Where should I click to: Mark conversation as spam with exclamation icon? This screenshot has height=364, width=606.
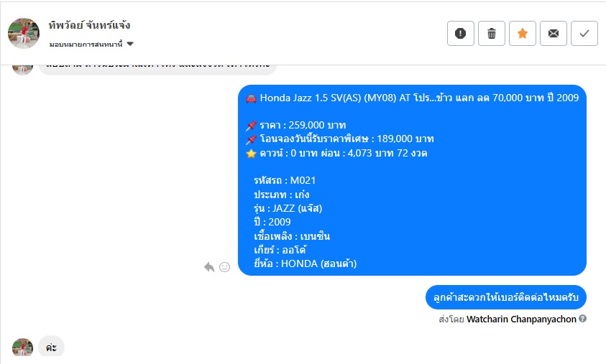tap(460, 34)
